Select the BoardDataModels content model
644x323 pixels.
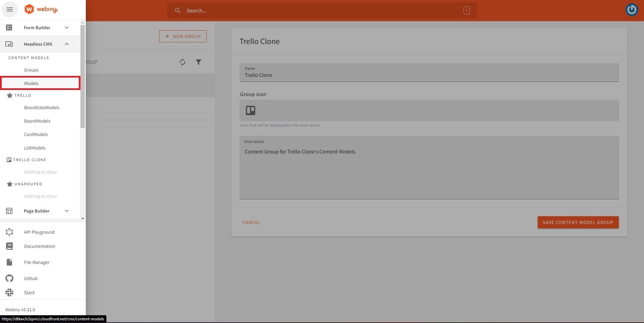[42, 107]
